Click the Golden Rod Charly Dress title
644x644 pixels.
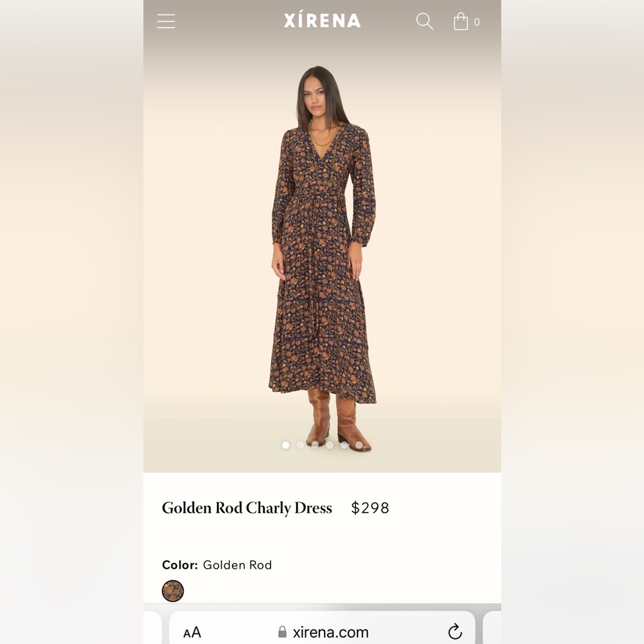[247, 508]
